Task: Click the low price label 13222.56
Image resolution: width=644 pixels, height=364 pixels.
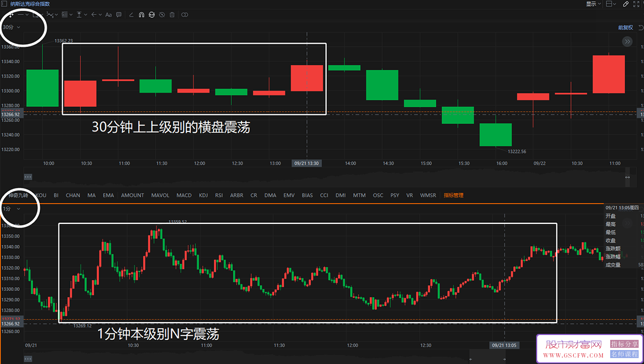Action: 517,151
